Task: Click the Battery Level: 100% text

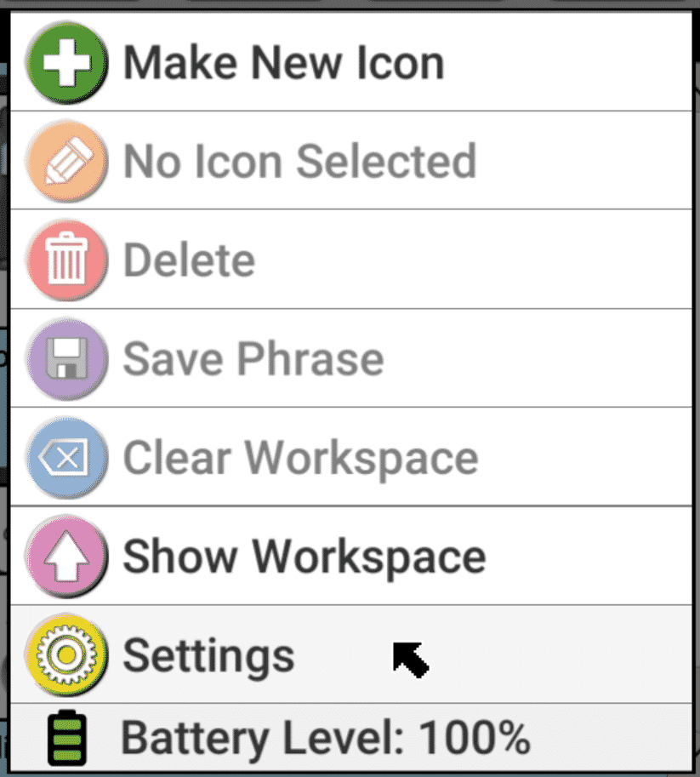Action: coord(326,738)
